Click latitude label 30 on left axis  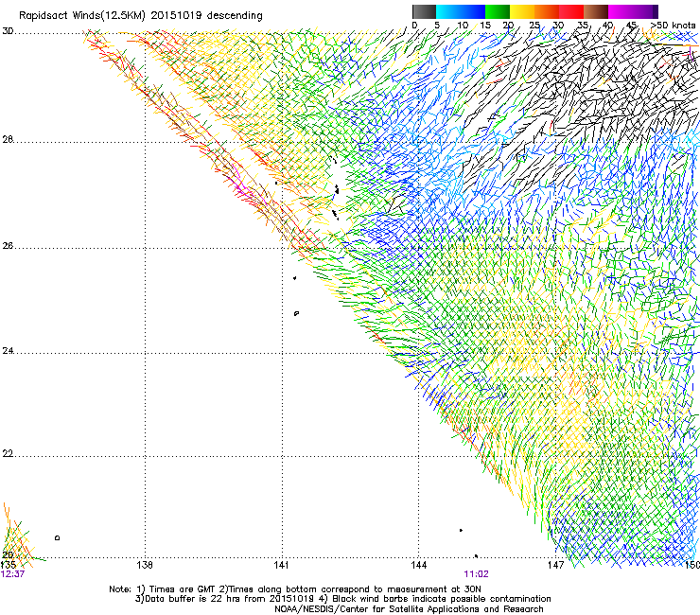(x=8, y=31)
